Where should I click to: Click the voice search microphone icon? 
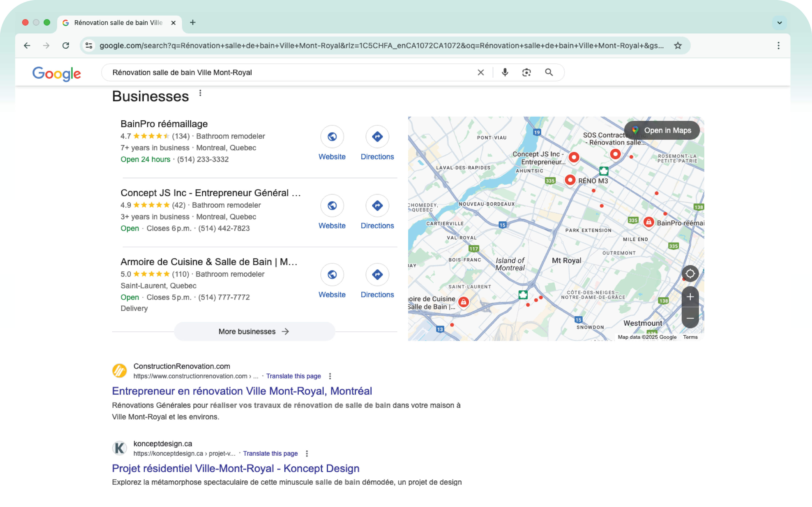(x=505, y=72)
